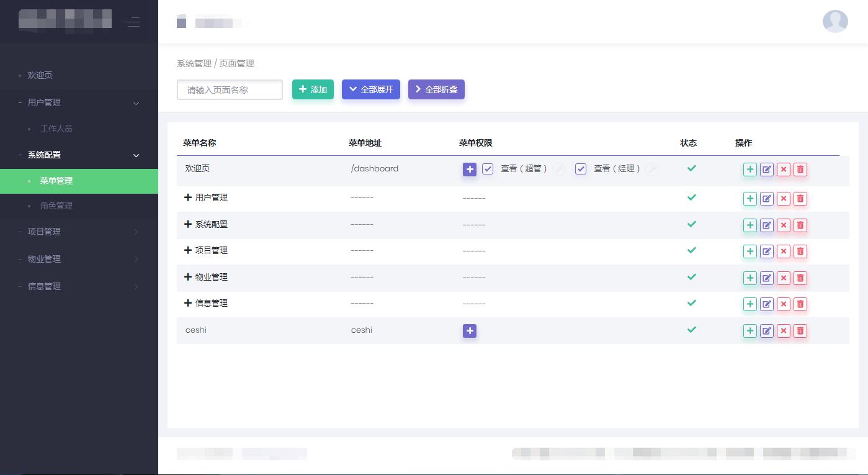
Task: Add a submenu under 项目管理 row
Action: pyautogui.click(x=750, y=251)
